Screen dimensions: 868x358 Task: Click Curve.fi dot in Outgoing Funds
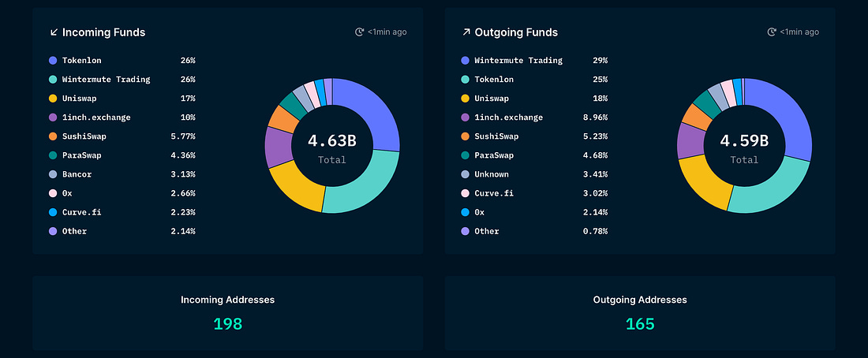[x=466, y=193]
